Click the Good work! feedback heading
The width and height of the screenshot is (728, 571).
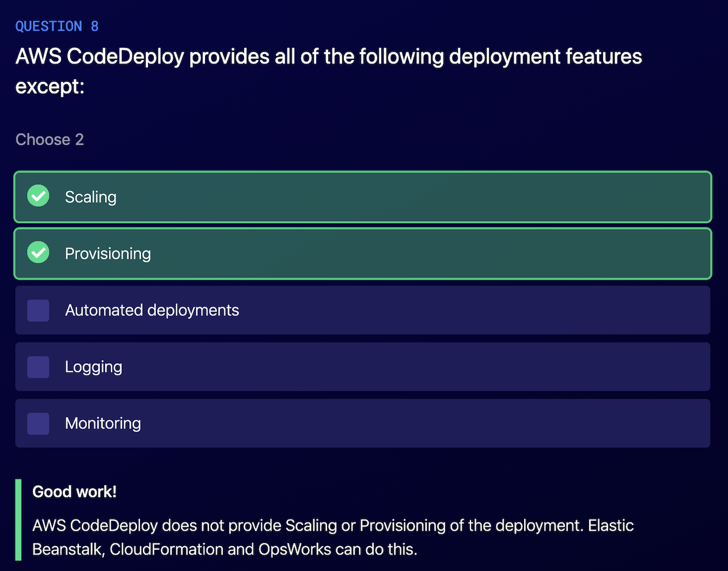pos(74,492)
